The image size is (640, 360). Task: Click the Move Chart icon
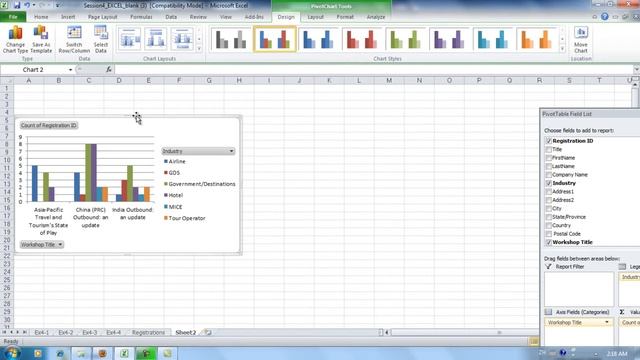[581, 39]
